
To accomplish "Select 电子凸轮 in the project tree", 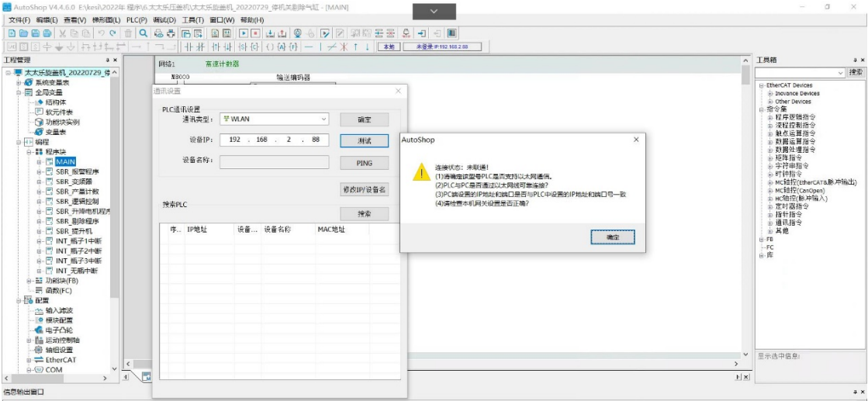I will [59, 330].
